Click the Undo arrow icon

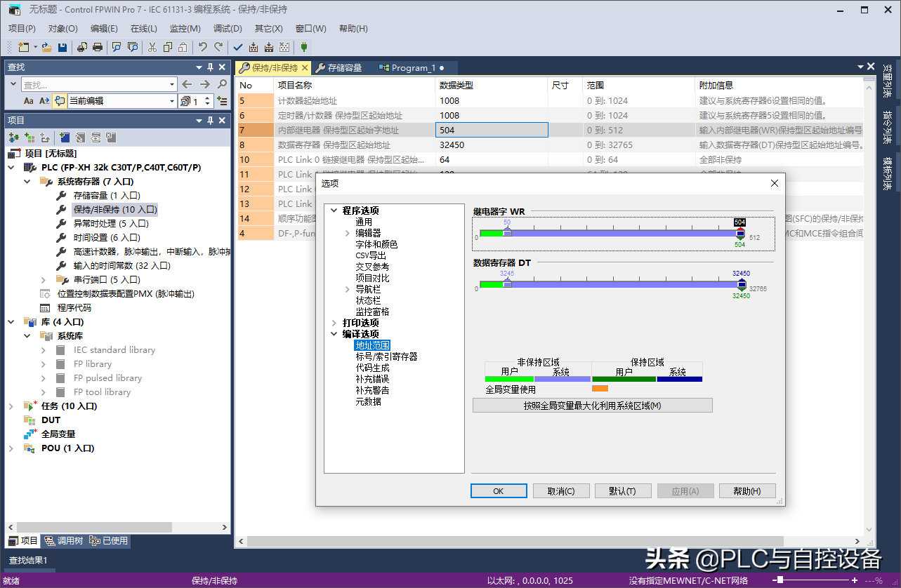tap(202, 47)
